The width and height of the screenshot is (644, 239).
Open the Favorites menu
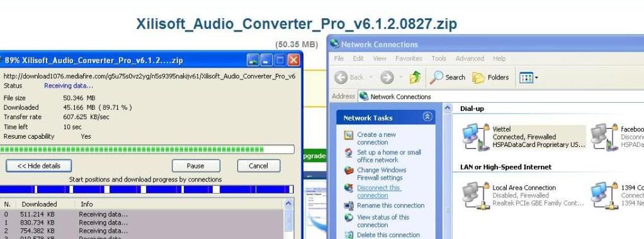409,59
